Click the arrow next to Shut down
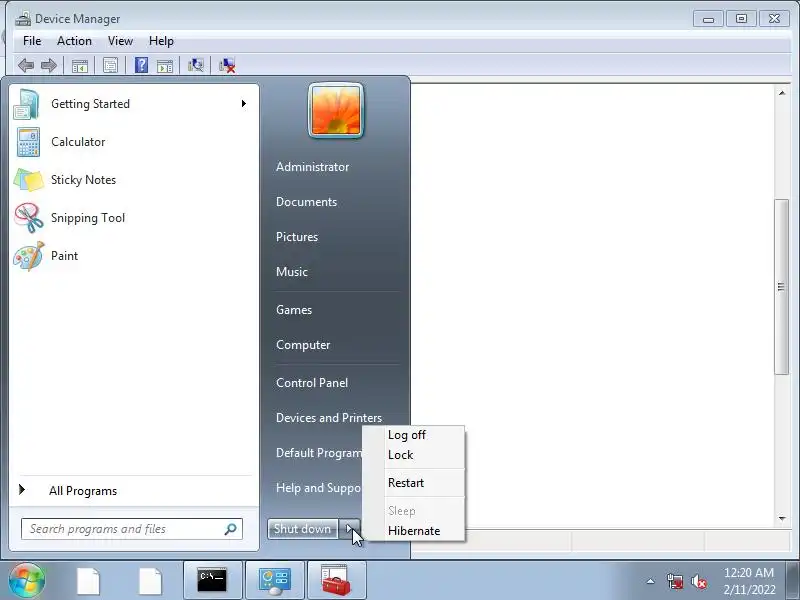Screen dimensions: 800x600 [350, 529]
